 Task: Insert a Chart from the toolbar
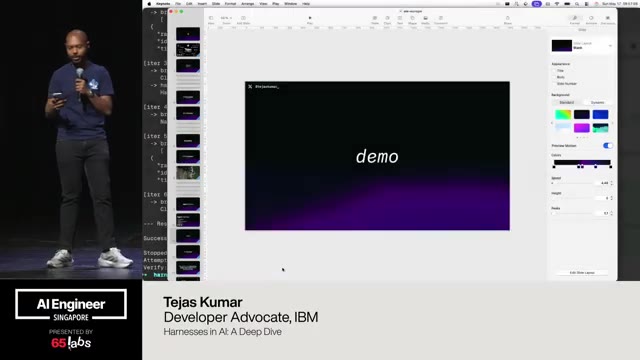pos(387,20)
